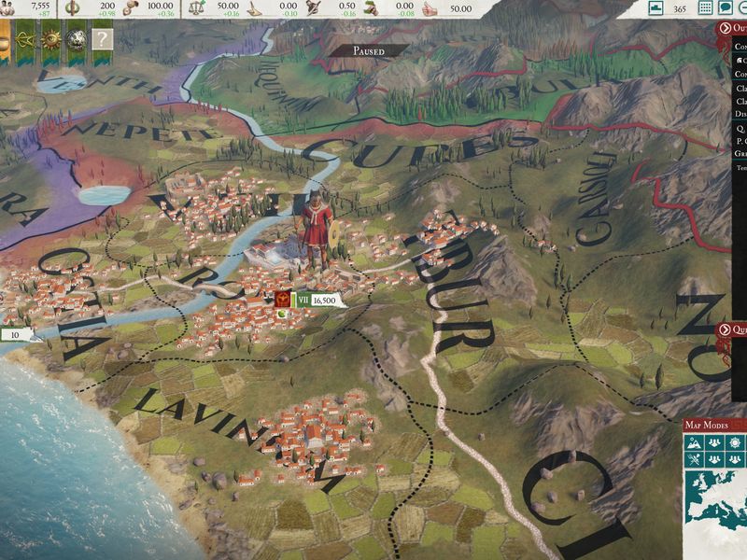Image resolution: width=747 pixels, height=560 pixels.
Task: Collapse the Outliner panel arrow
Action: pyautogui.click(x=725, y=28)
